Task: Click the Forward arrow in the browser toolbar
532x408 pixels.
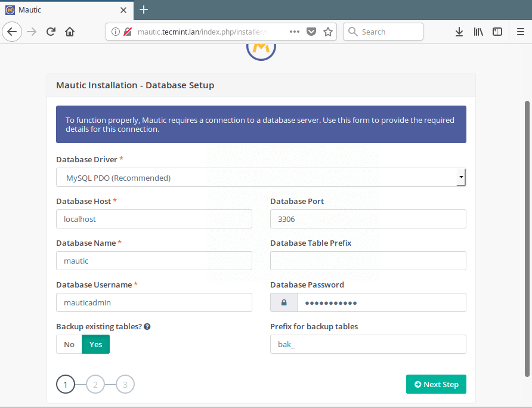Action: [x=32, y=32]
